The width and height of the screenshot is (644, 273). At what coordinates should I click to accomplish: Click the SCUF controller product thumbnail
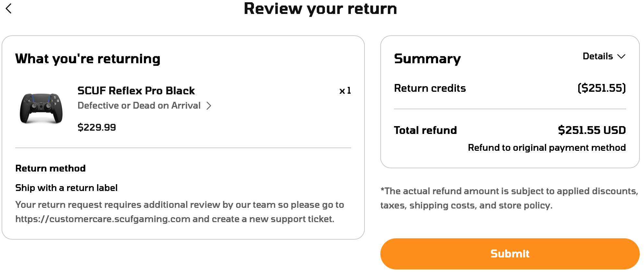pyautogui.click(x=41, y=108)
